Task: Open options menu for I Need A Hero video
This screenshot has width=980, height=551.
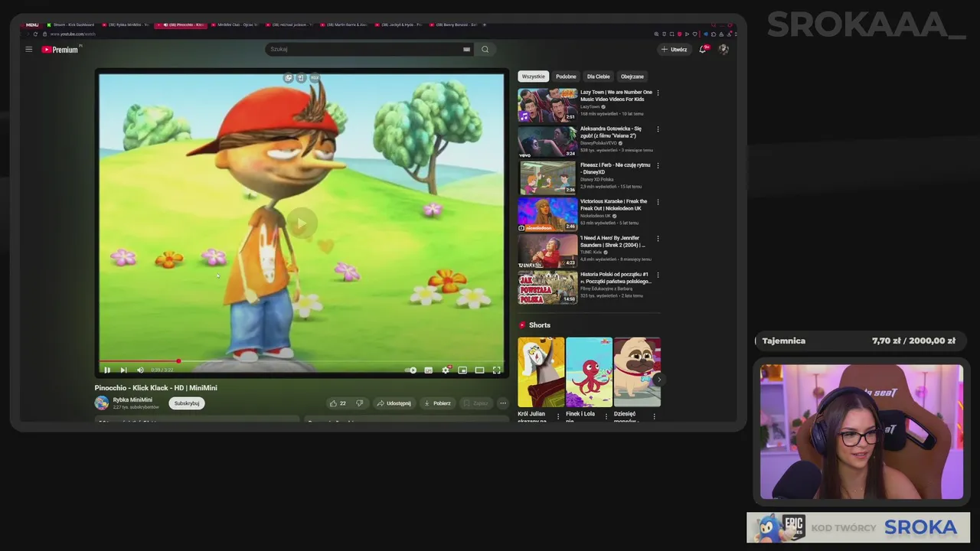Action: click(658, 238)
